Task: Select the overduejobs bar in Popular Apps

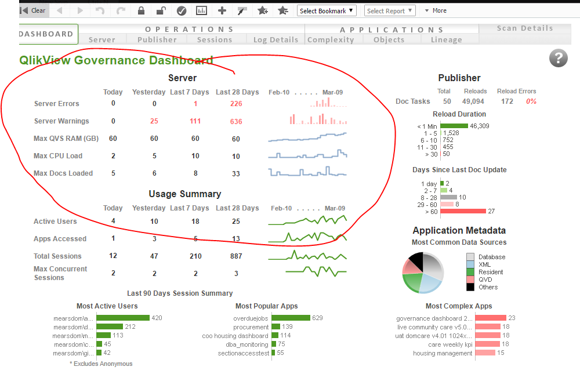Action: tap(291, 318)
